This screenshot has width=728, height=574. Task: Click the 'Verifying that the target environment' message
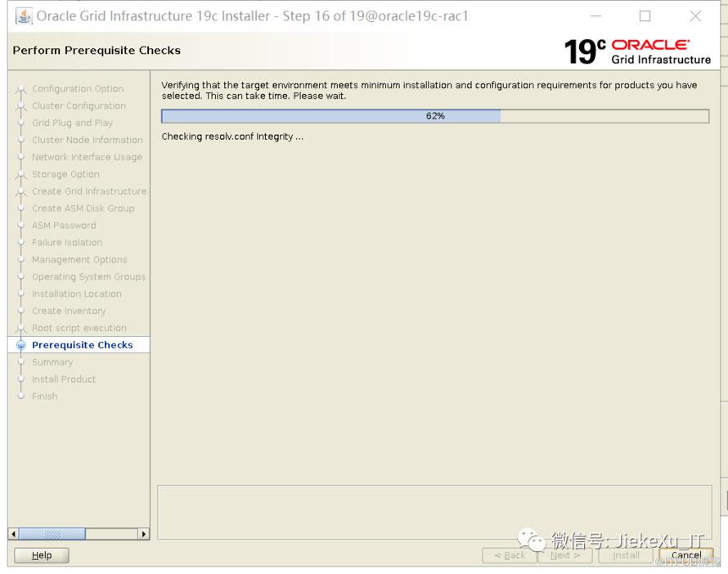tap(429, 91)
